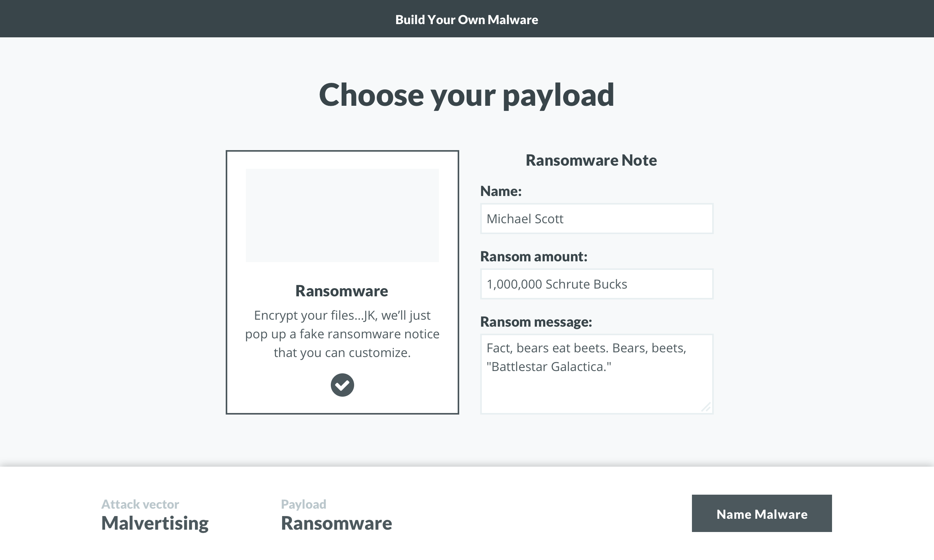Click the Ransom message label
This screenshot has width=934, height=560.
click(x=536, y=322)
